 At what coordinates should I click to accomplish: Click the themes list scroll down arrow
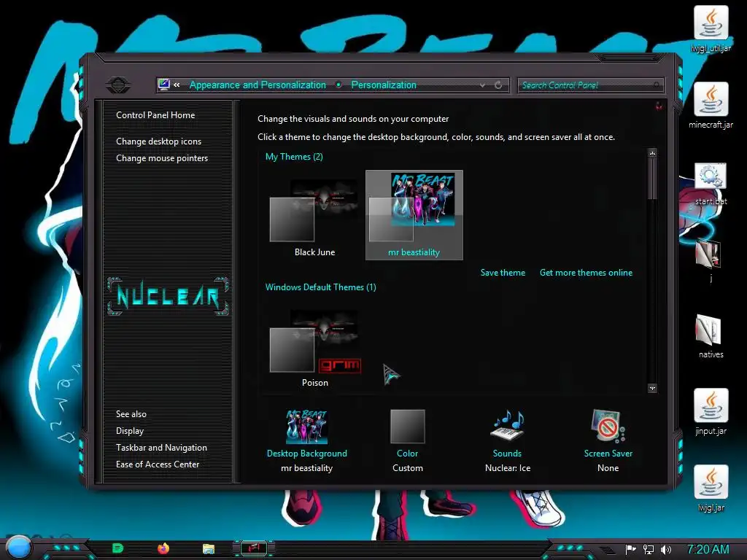652,388
